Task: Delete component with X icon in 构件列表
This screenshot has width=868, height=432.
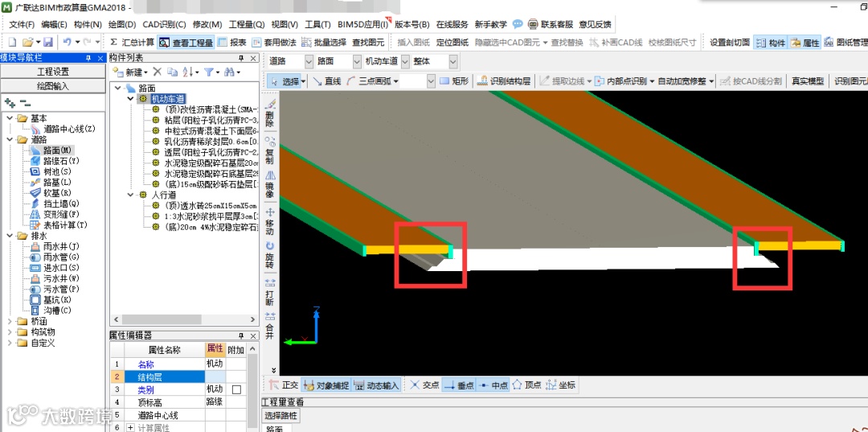Action: click(x=158, y=72)
